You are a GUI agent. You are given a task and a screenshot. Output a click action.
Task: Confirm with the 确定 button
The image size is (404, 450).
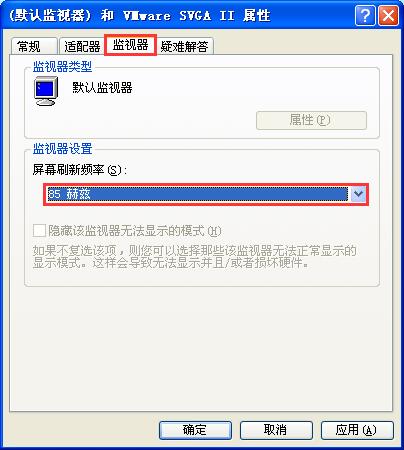point(195,430)
